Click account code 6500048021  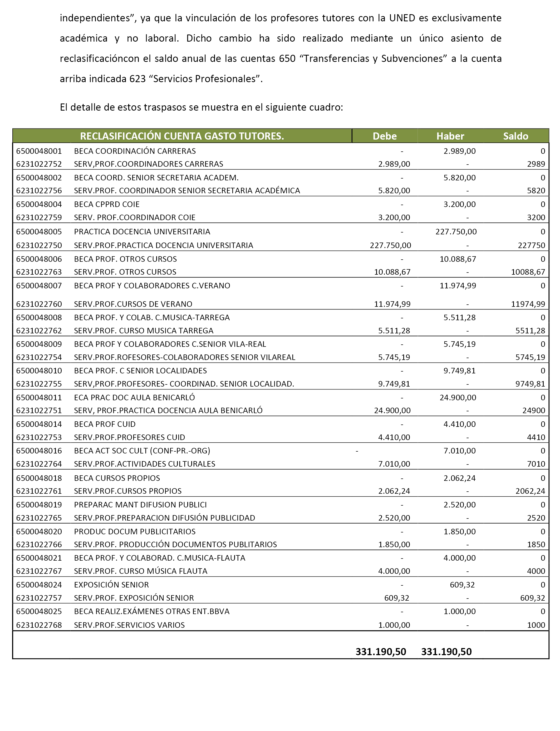pyautogui.click(x=39, y=558)
